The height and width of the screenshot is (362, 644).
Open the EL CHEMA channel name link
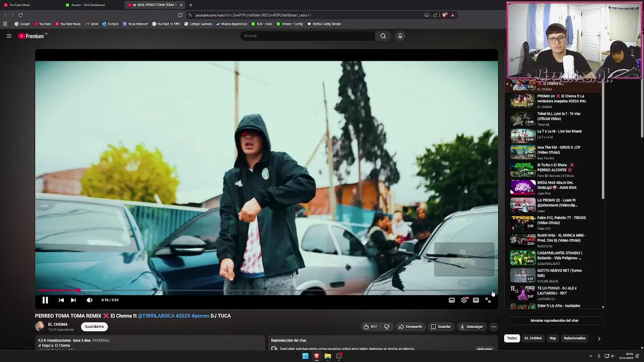[58, 324]
